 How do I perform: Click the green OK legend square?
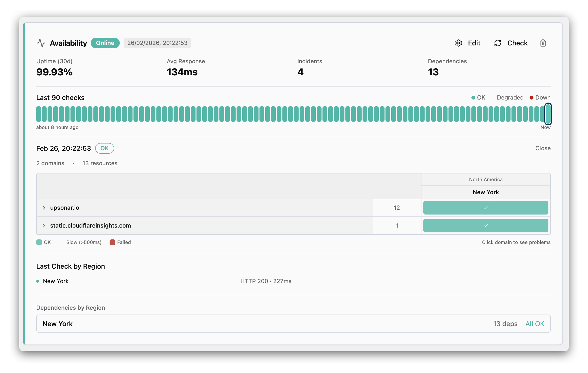click(39, 242)
